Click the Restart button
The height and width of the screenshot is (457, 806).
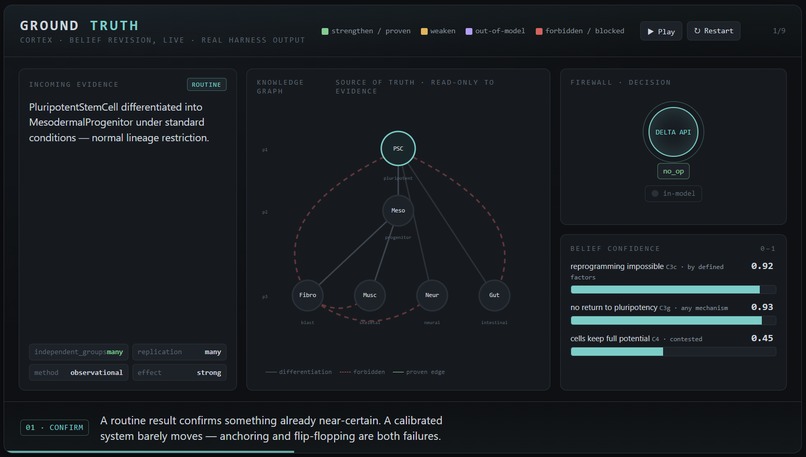click(713, 31)
